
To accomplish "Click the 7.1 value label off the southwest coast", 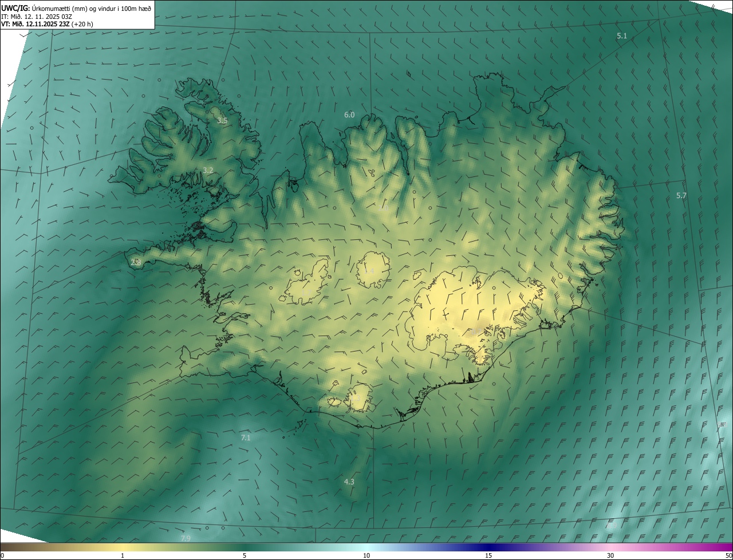I will [x=246, y=438].
